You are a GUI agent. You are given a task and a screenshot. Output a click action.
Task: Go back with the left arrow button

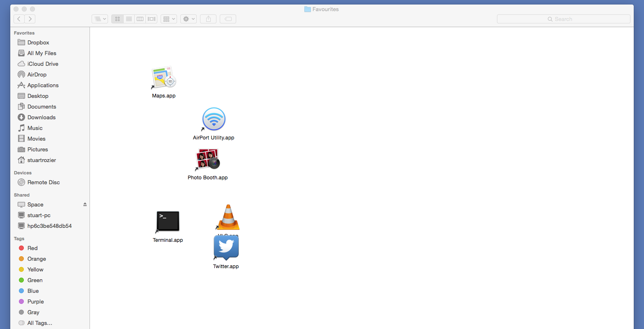[x=19, y=19]
